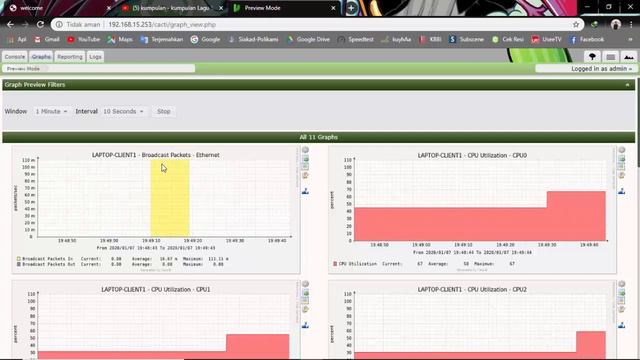640x360 pixels.
Task: Open Chrome profile avatar
Action: click(616, 24)
